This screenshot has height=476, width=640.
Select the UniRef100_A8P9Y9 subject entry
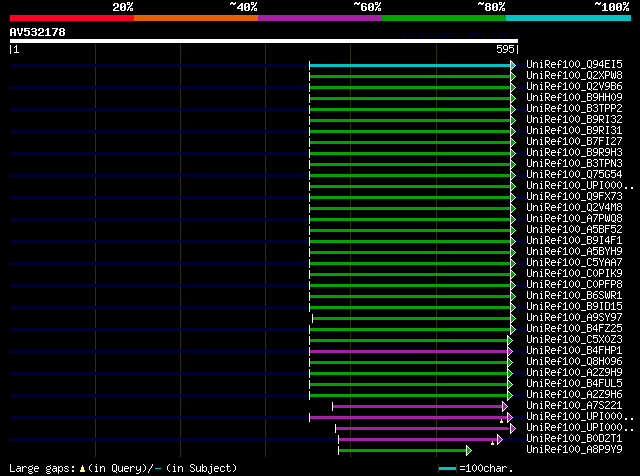point(574,450)
